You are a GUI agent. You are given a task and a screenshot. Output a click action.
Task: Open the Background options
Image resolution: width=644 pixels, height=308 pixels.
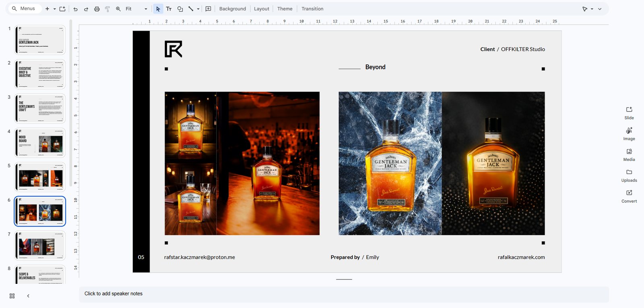(233, 9)
